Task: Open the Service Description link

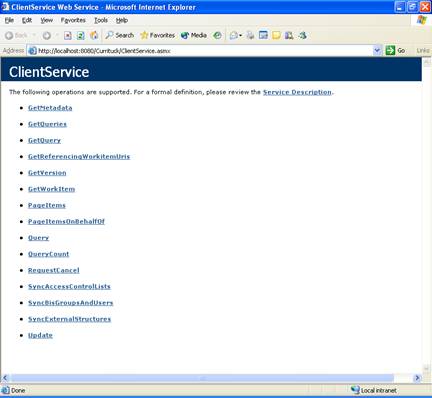Action: click(x=297, y=92)
